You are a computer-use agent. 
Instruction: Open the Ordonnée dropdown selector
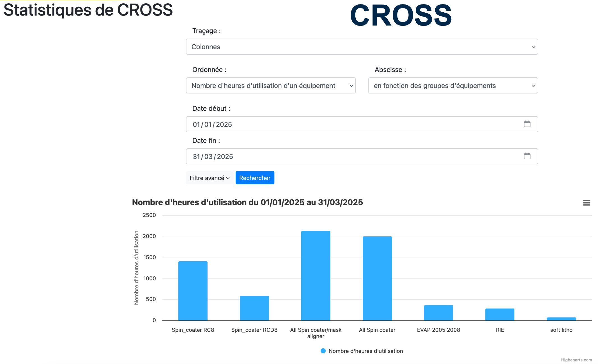tap(271, 86)
